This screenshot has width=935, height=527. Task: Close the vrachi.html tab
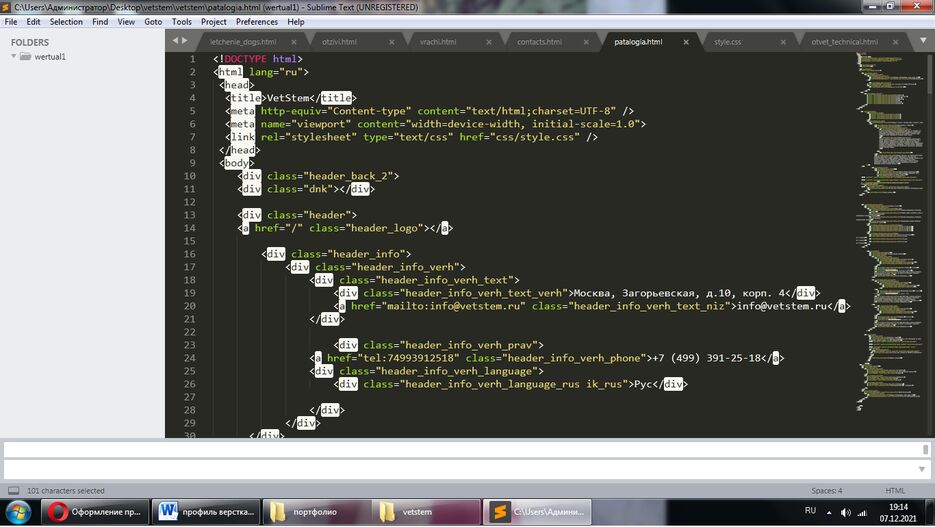point(489,42)
